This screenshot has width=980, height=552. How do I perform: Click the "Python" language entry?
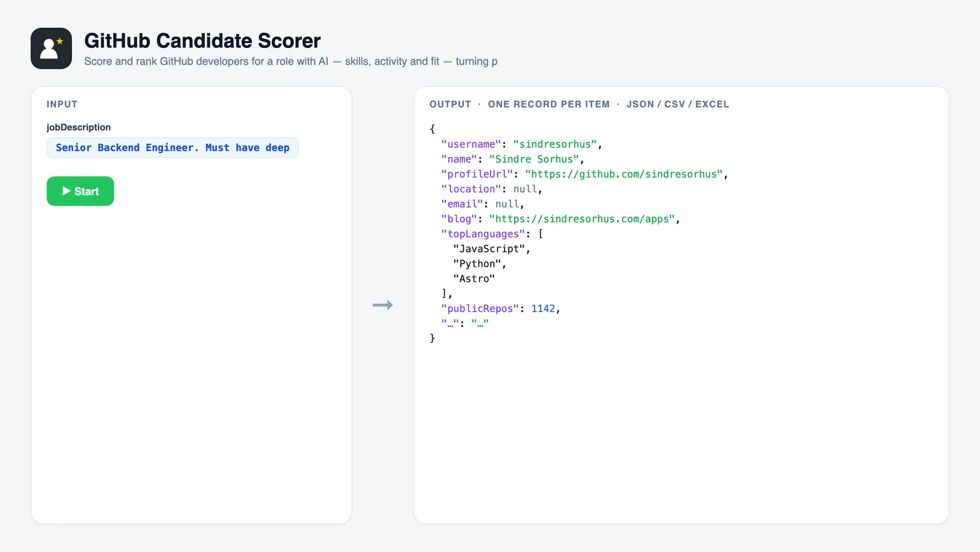(x=477, y=264)
